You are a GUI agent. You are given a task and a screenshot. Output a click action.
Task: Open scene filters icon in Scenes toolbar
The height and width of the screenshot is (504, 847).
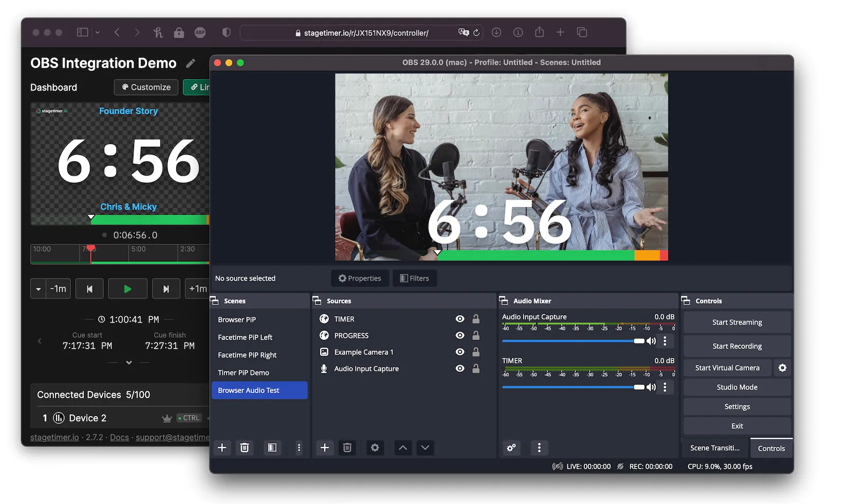point(272,448)
